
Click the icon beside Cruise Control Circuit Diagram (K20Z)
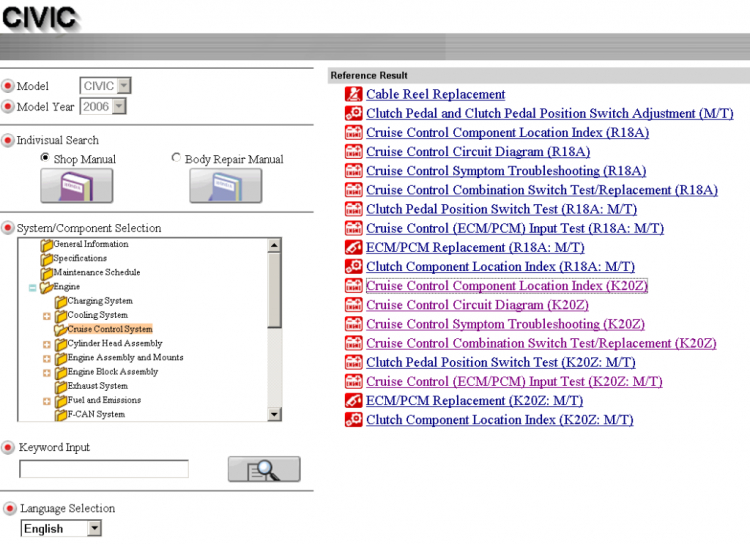[x=353, y=304]
